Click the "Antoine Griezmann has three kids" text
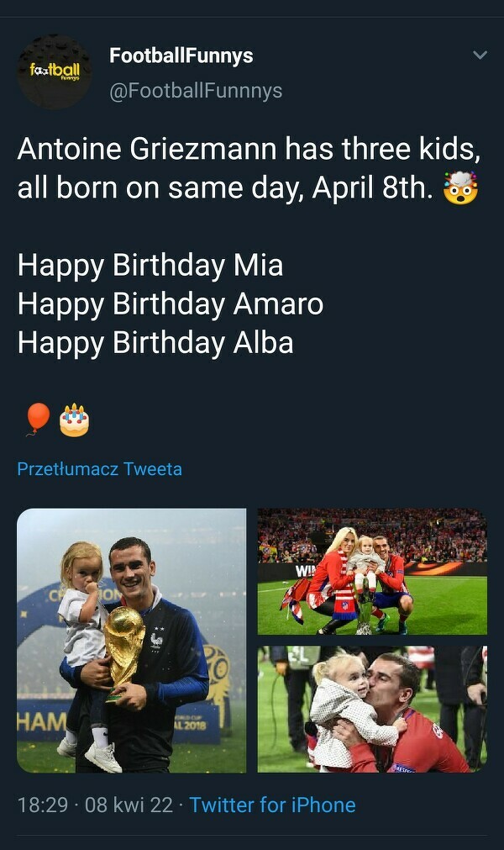 [x=249, y=149]
